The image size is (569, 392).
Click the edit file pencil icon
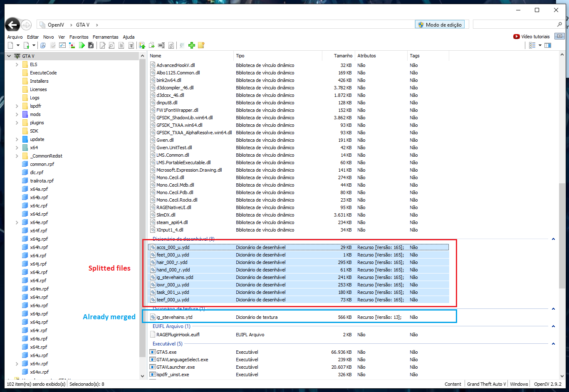pyautogui.click(x=102, y=45)
